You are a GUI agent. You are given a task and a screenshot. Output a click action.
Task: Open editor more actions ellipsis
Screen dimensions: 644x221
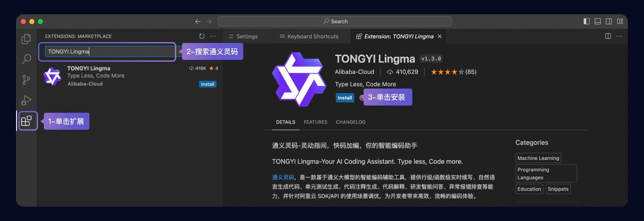tap(619, 36)
